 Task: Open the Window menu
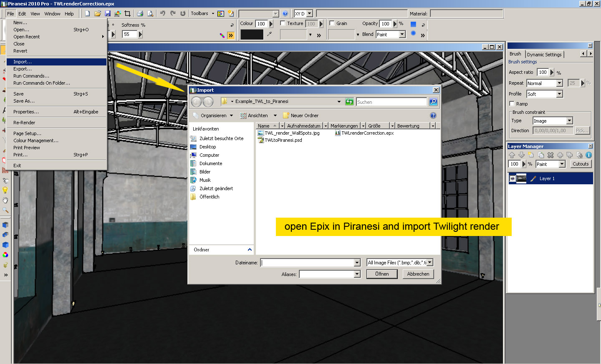pos(53,13)
